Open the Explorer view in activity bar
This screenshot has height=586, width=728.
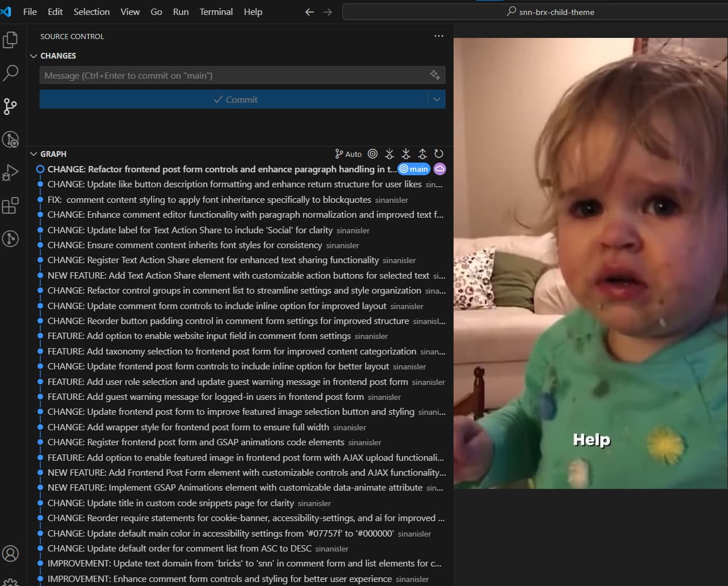click(10, 40)
